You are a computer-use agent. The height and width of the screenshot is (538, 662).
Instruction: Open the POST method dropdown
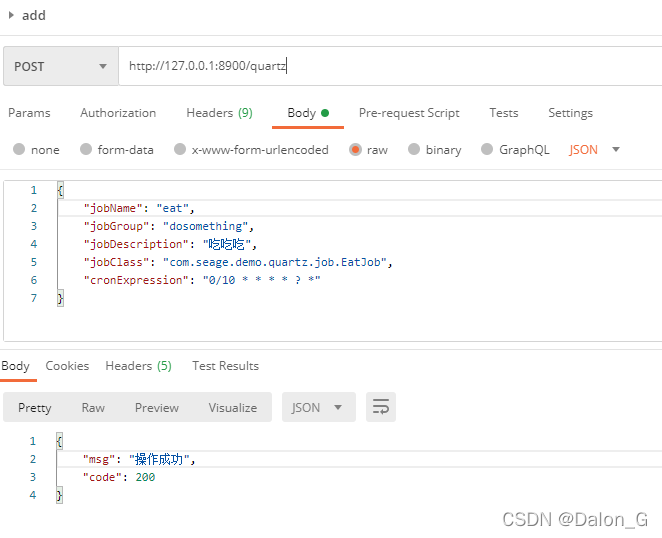pos(61,66)
